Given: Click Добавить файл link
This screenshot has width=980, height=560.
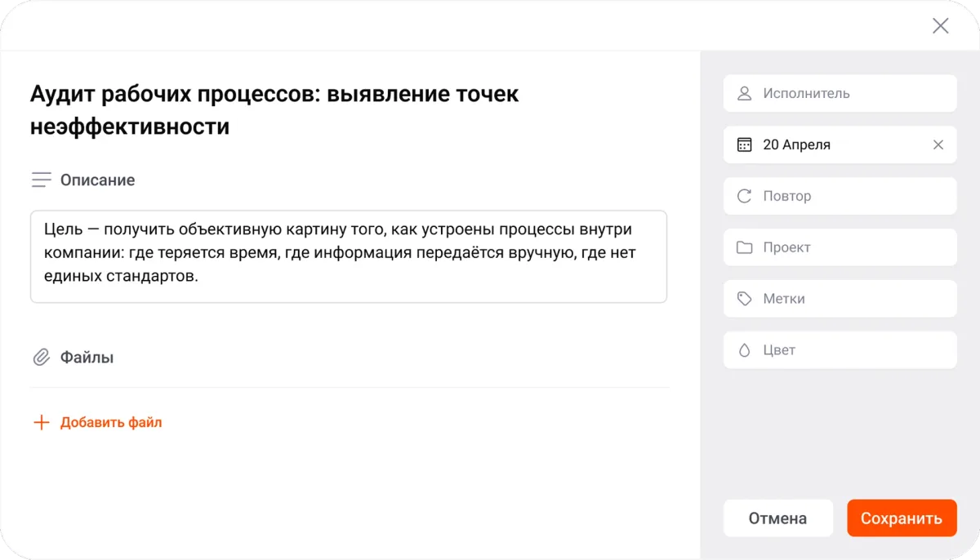Looking at the screenshot, I should tap(111, 422).
